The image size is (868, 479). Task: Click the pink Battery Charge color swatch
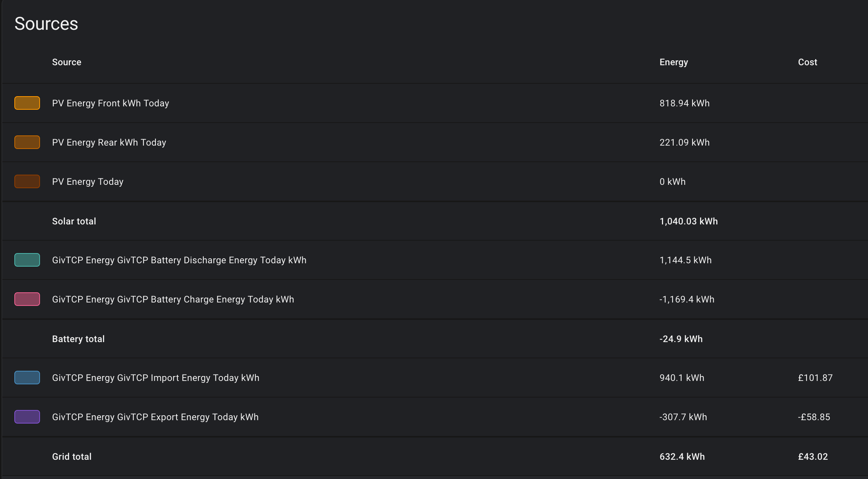[x=27, y=299]
